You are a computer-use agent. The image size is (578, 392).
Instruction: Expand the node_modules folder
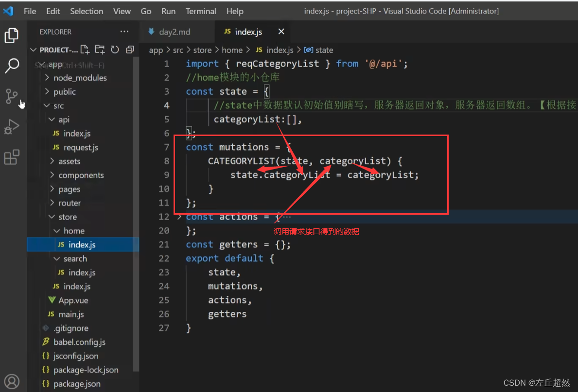47,78
